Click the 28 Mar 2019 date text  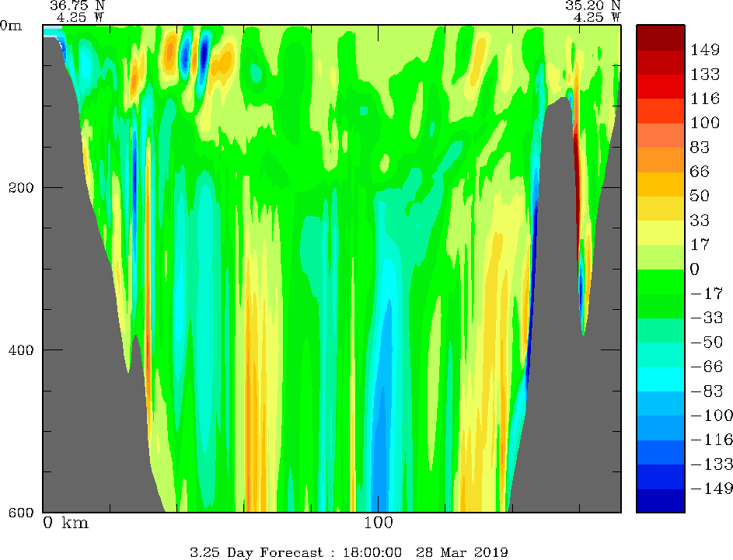[x=462, y=552]
